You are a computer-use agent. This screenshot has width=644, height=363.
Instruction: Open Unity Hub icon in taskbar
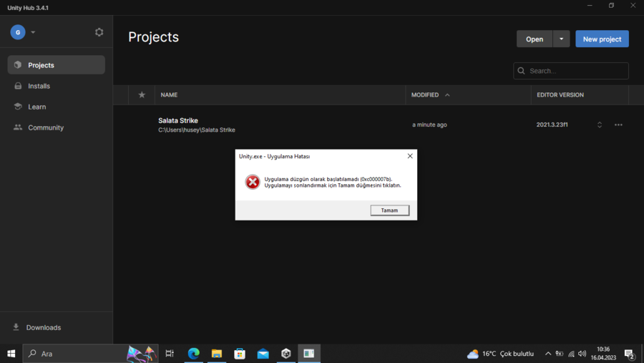[286, 354]
